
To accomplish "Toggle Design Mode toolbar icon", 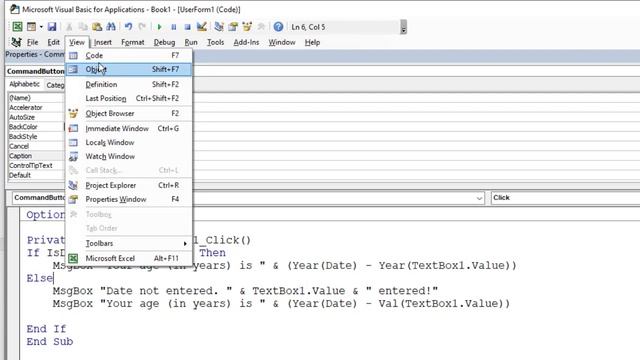I will 201,27.
